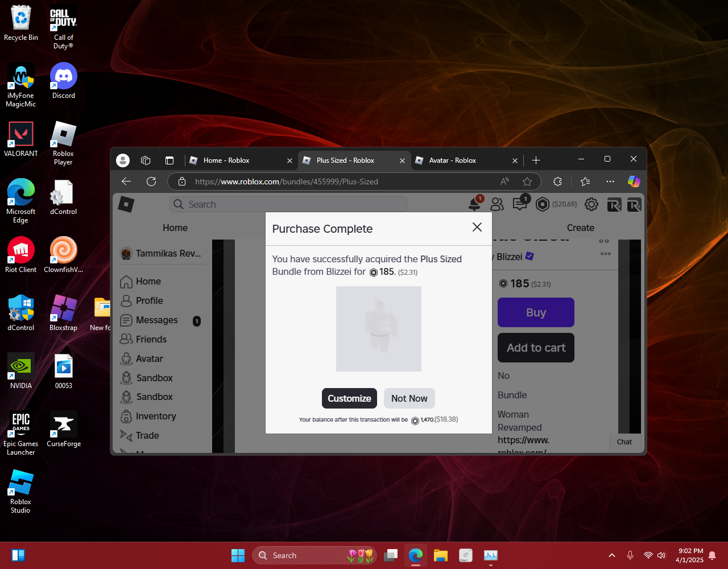
Task: Open Friends in Roblox sidebar
Action: 151,339
